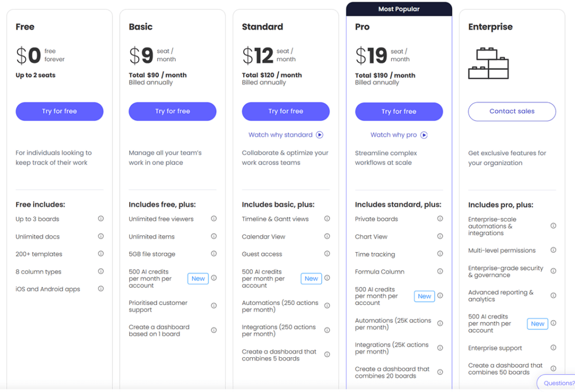Open the Watch why standard link

coord(281,135)
